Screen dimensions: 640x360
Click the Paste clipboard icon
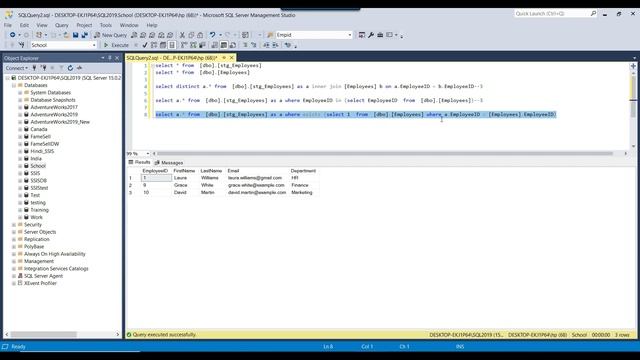tap(200, 35)
